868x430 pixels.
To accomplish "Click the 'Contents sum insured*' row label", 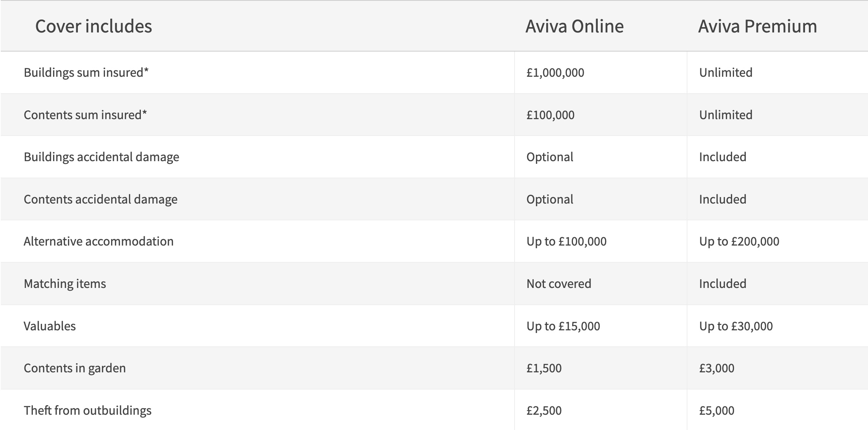I will [85, 115].
